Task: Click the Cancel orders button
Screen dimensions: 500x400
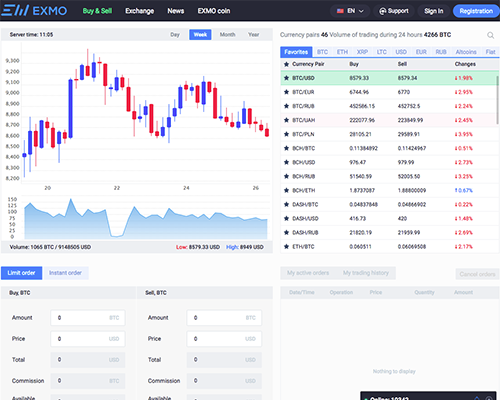Action: (x=477, y=274)
